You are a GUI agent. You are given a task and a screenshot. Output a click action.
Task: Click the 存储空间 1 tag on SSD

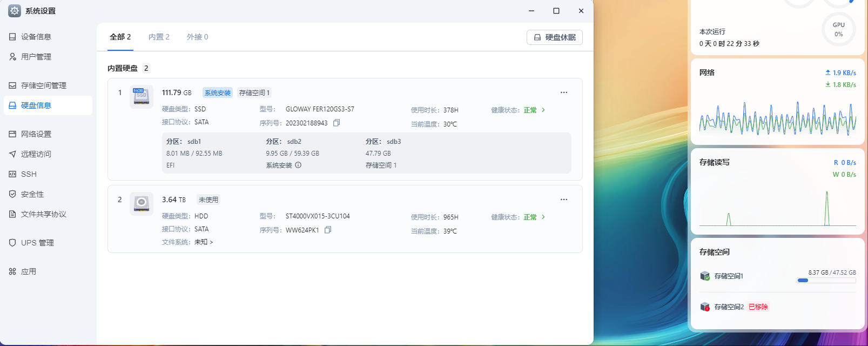pos(254,93)
